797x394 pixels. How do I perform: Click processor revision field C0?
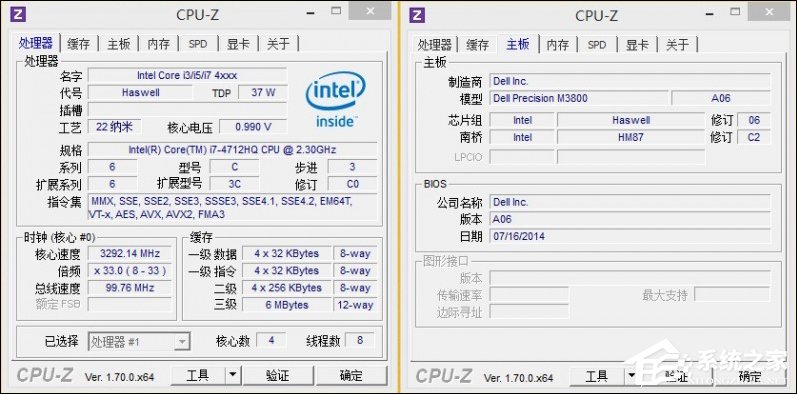tap(352, 184)
